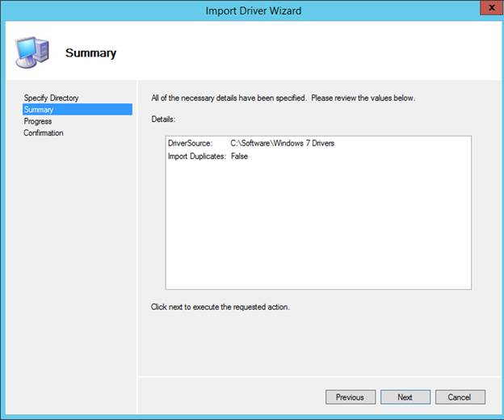
Task: Click the 'All of the necessary details' text
Action: pyautogui.click(x=283, y=98)
